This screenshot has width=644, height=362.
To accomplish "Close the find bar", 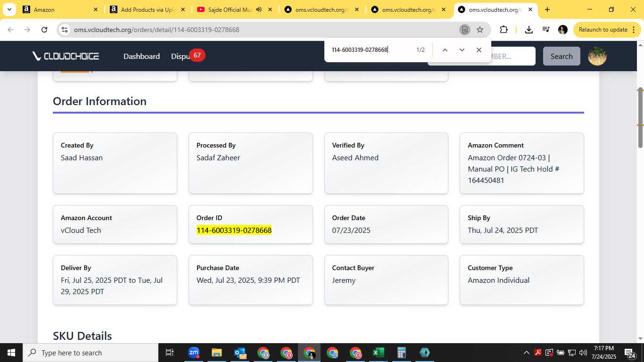I will (479, 50).
